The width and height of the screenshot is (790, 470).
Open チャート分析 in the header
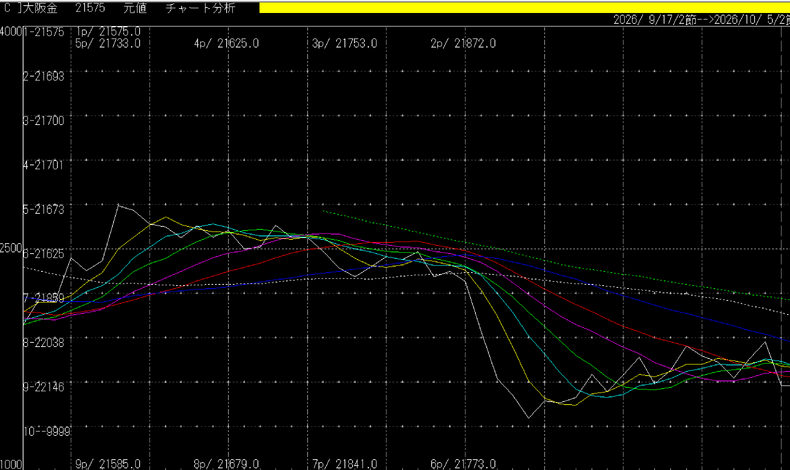201,8
